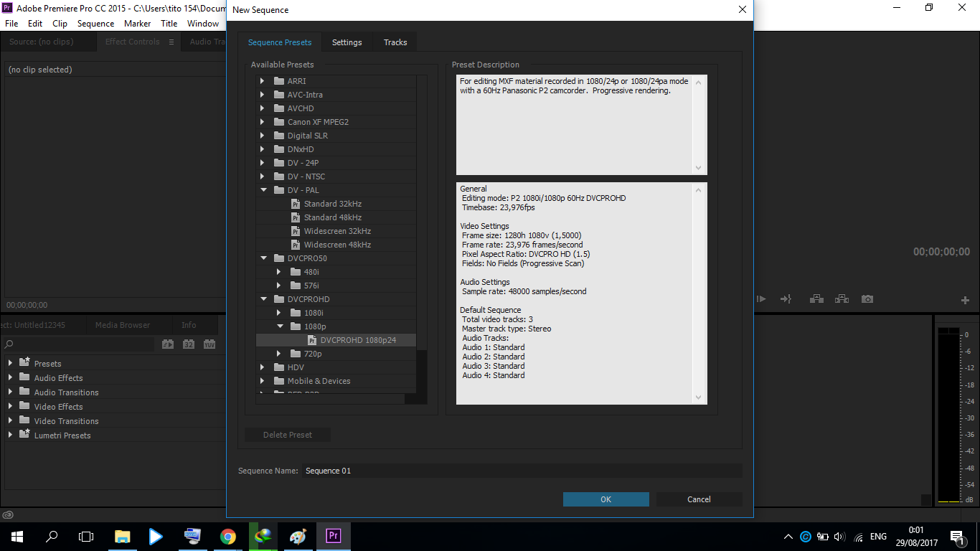
Task: Switch to the Tracks tab
Action: [x=395, y=42]
